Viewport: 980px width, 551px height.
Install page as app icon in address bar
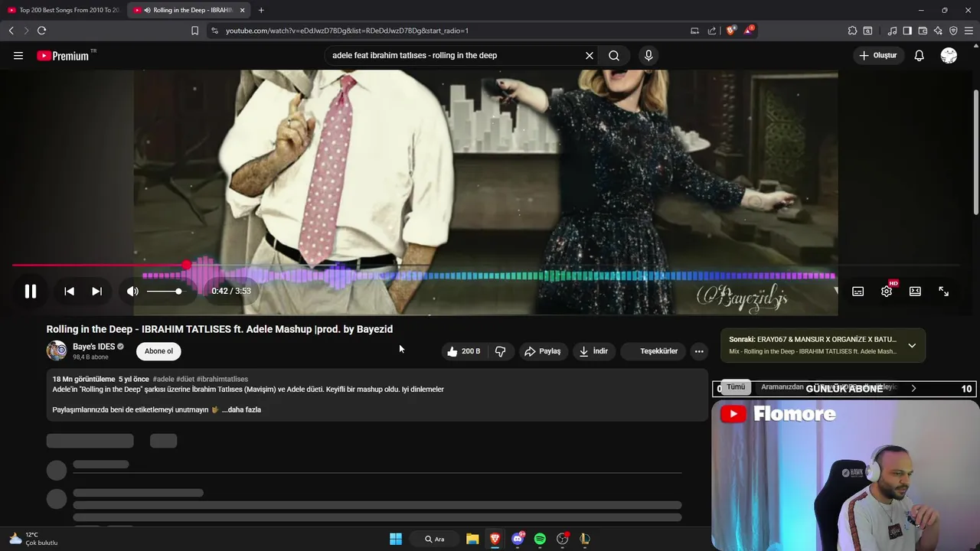point(694,31)
